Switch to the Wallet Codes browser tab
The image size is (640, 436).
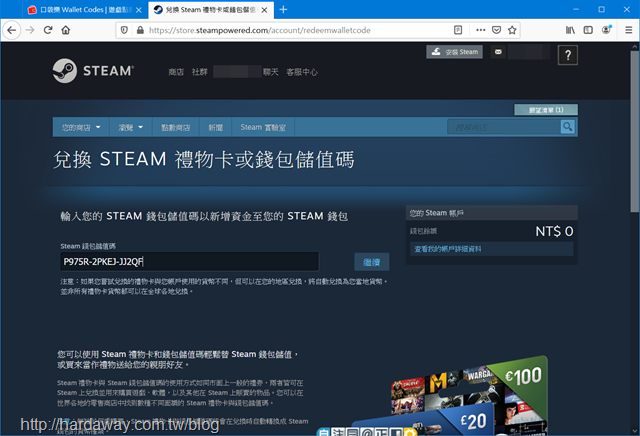[x=84, y=10]
